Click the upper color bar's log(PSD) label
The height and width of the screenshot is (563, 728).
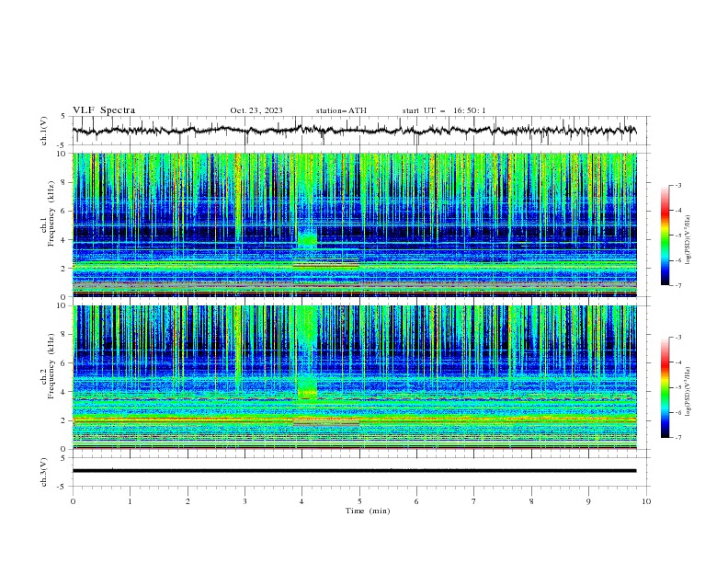click(x=688, y=240)
